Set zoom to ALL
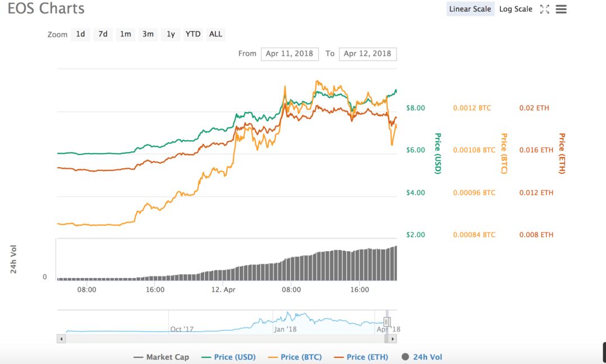Image resolution: width=606 pixels, height=364 pixels. 215,34
